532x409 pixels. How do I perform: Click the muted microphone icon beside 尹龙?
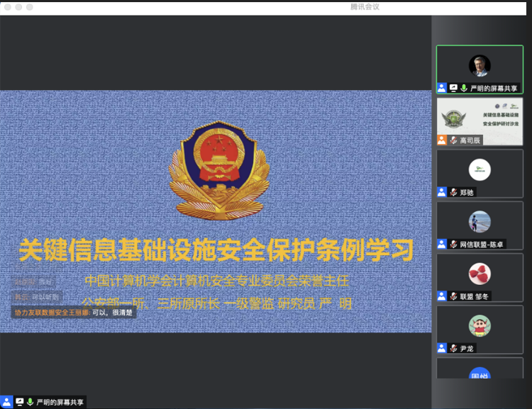[x=454, y=348]
